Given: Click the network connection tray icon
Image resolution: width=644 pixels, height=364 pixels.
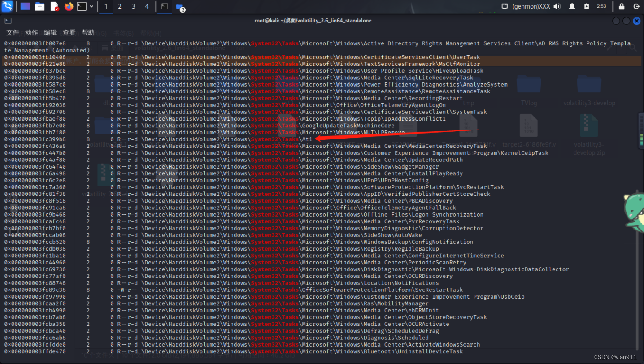Looking at the screenshot, I should coord(505,6).
